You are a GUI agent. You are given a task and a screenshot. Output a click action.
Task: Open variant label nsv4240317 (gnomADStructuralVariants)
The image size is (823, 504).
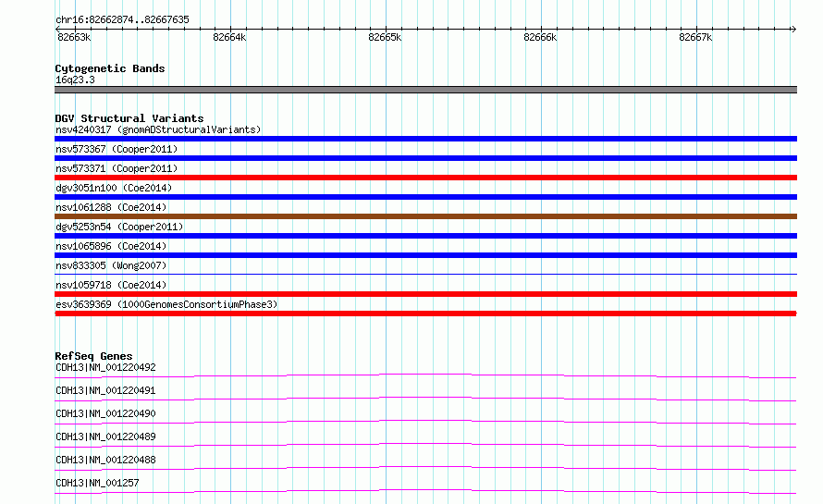click(x=158, y=129)
